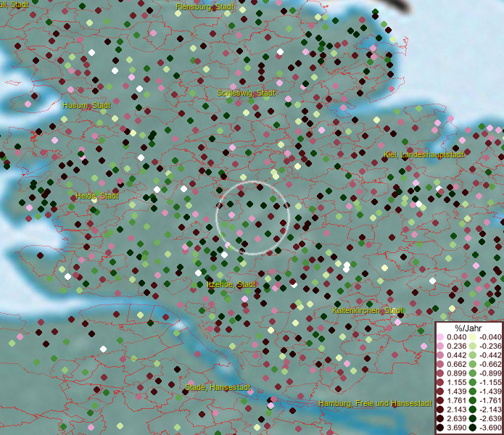504x435 pixels.
Task: Select the 2.143 legend swatch
Action: tap(440, 410)
